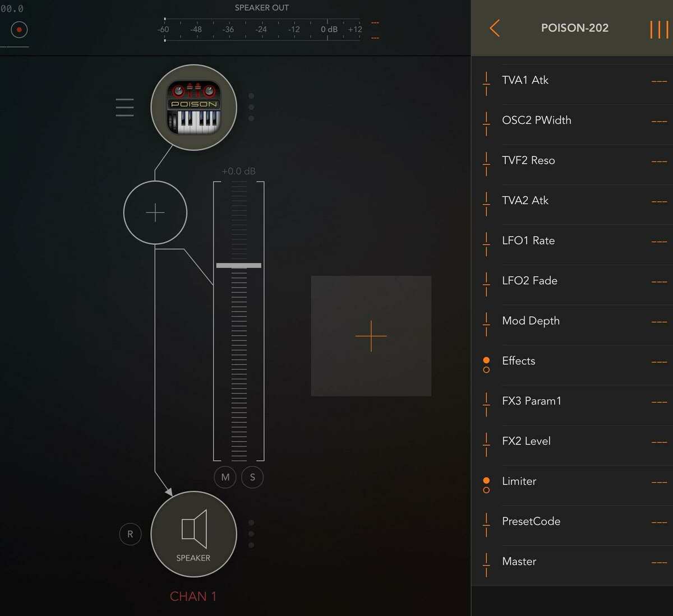Select the Mod Depth parameter row

point(572,325)
